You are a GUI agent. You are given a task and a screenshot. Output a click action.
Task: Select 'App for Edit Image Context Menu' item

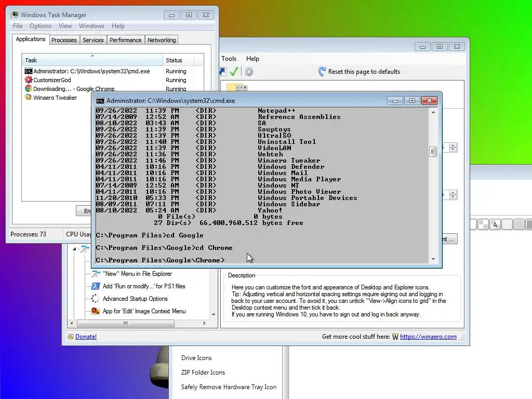click(x=144, y=311)
